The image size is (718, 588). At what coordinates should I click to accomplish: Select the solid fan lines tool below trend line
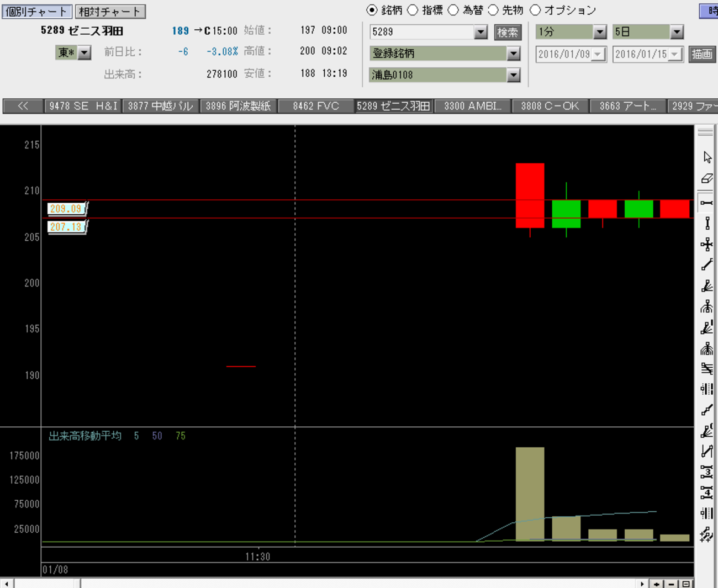pyautogui.click(x=707, y=286)
